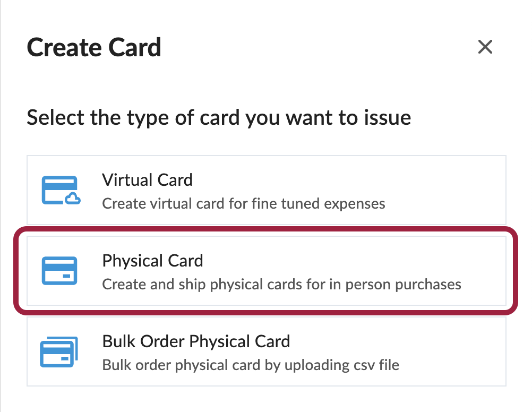Click the double-card graphic in the last option
Image resolution: width=532 pixels, height=412 pixels.
coord(60,352)
